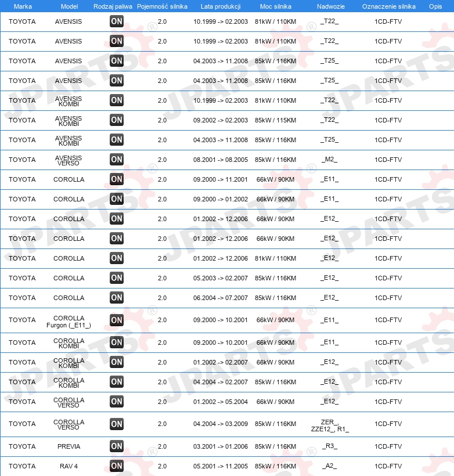Select the 2.0 capacity in the RAV 4 row
The image size is (454, 476).
(162, 466)
